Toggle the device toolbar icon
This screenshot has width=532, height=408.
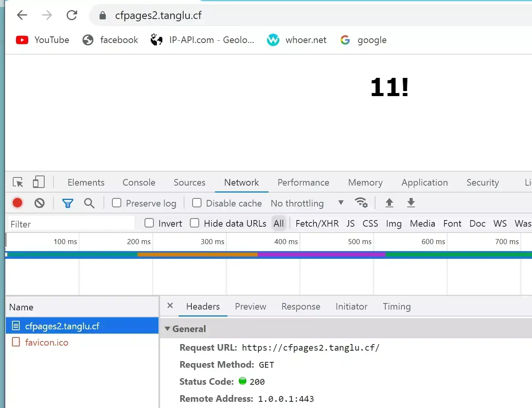click(x=39, y=182)
